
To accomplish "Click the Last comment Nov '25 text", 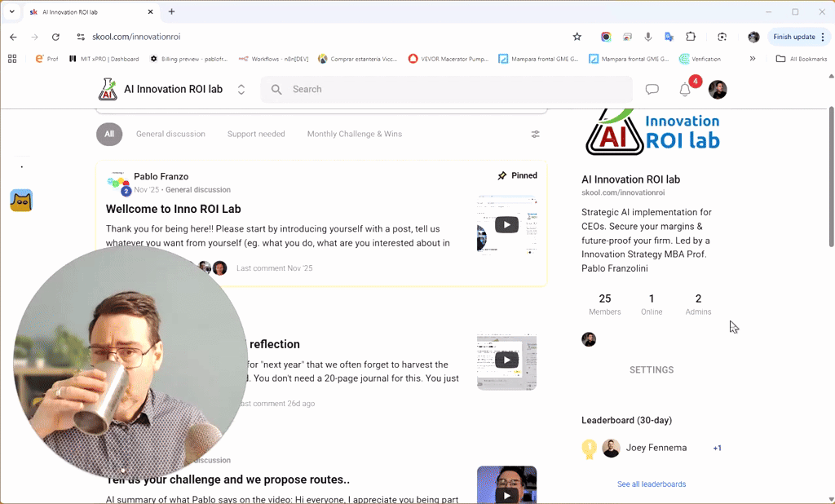I will (x=274, y=268).
